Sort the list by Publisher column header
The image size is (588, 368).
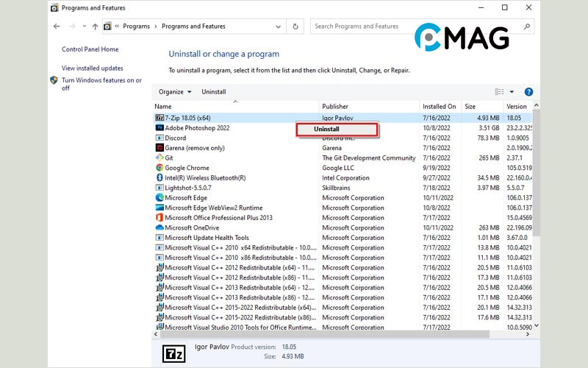click(335, 107)
